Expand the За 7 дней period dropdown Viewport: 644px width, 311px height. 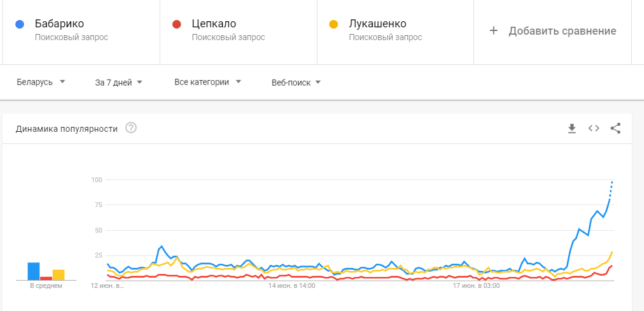coord(118,83)
